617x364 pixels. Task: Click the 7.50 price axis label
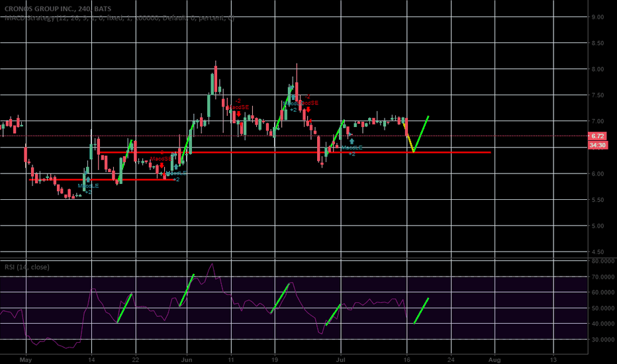tap(597, 95)
